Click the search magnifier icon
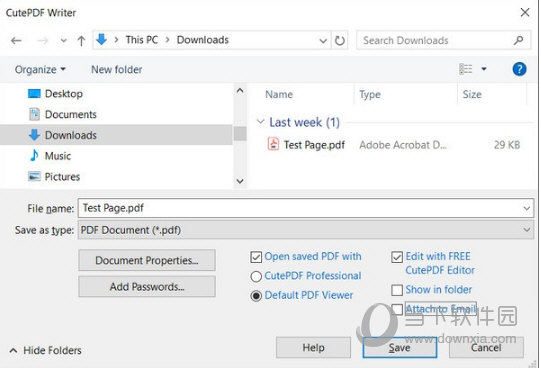Image resolution: width=541 pixels, height=368 pixels. (x=518, y=40)
